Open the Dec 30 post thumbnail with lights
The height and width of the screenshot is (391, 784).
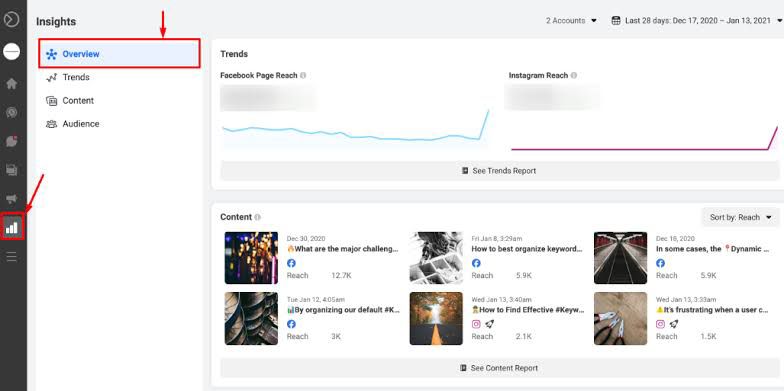coord(251,258)
